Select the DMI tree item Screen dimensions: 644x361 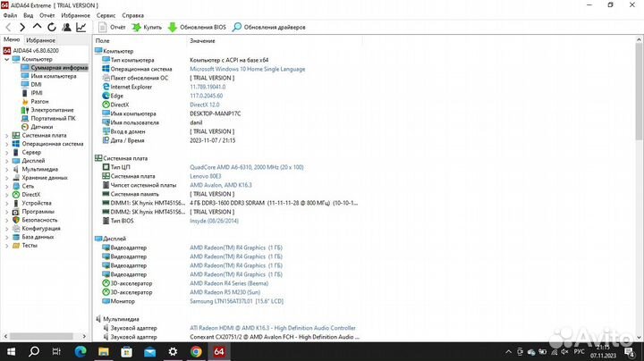31,85
